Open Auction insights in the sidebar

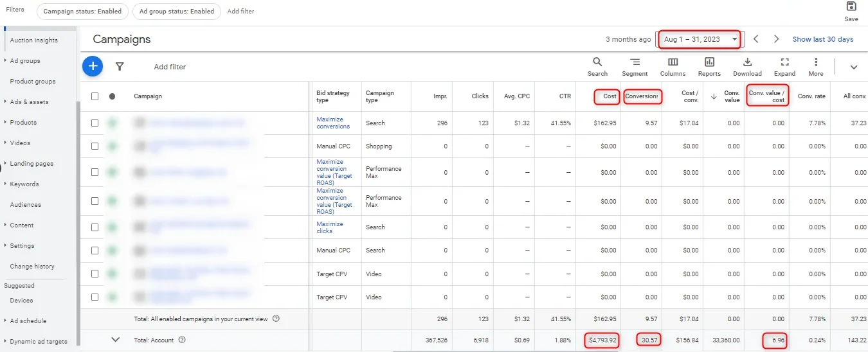33,40
